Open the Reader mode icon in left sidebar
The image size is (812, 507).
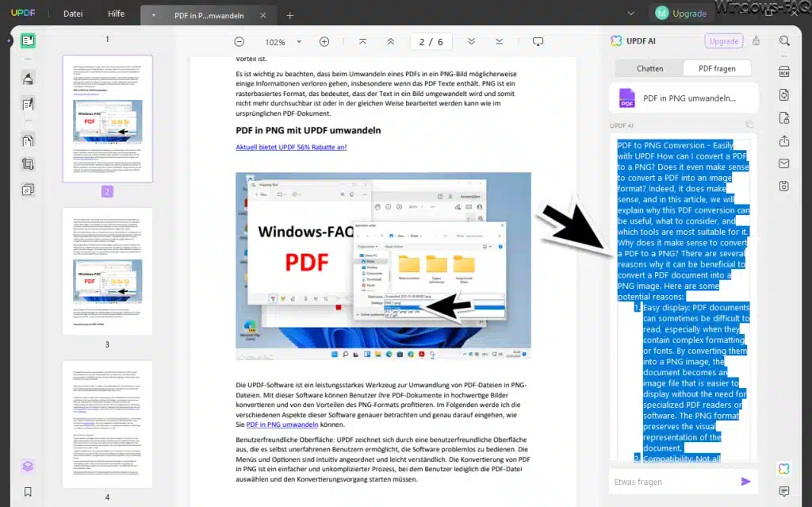coord(28,41)
